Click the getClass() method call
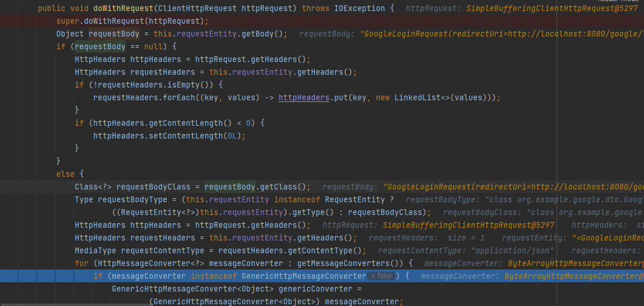The height and width of the screenshot is (306, 644). [x=283, y=187]
